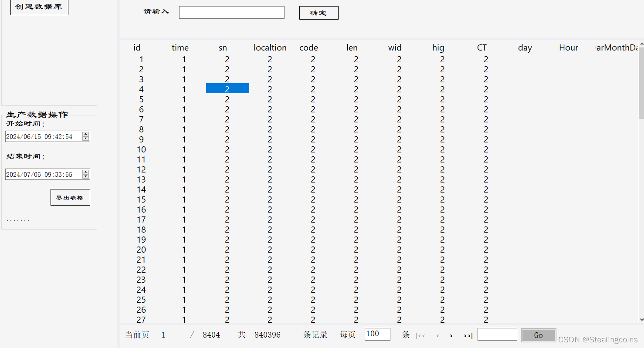Click the last page navigation icon
Screen dimensions: 644x348
[468, 335]
